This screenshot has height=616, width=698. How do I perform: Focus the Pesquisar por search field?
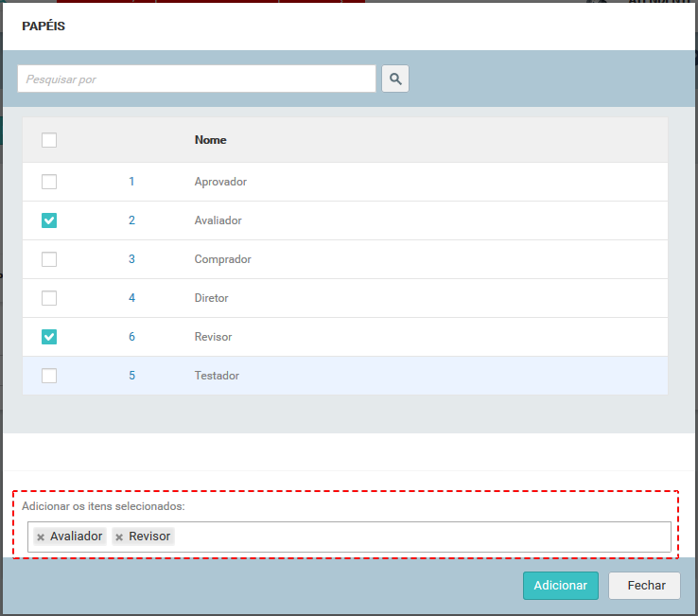tap(197, 79)
